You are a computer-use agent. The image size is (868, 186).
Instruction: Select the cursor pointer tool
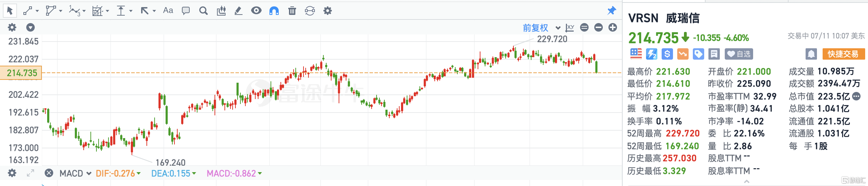click(10, 11)
